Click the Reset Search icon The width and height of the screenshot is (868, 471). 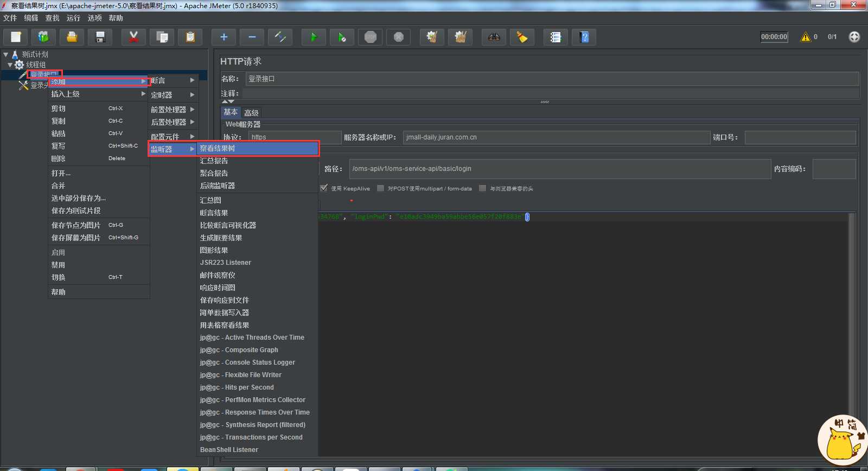(x=522, y=37)
